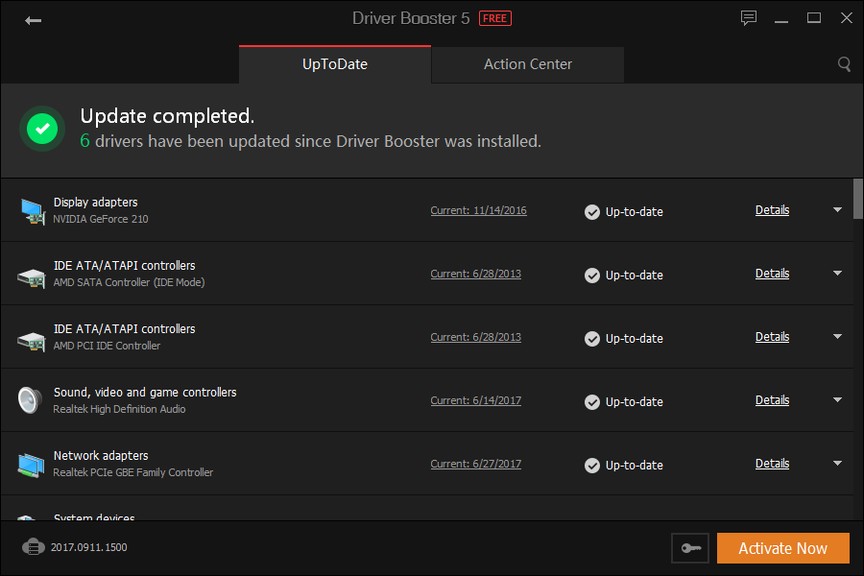This screenshot has height=576, width=864.
Task: Open Details for NVIDIA GeForce 210
Action: tap(772, 210)
